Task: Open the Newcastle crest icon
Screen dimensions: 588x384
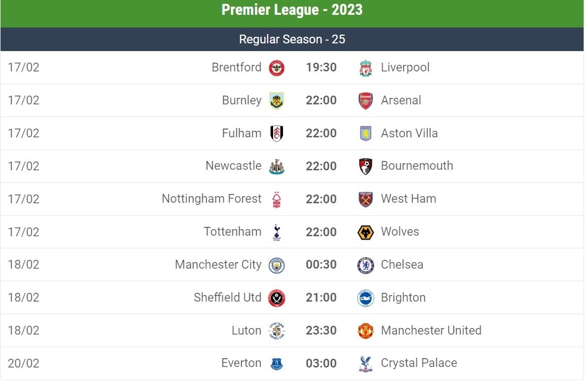Action: (x=276, y=166)
